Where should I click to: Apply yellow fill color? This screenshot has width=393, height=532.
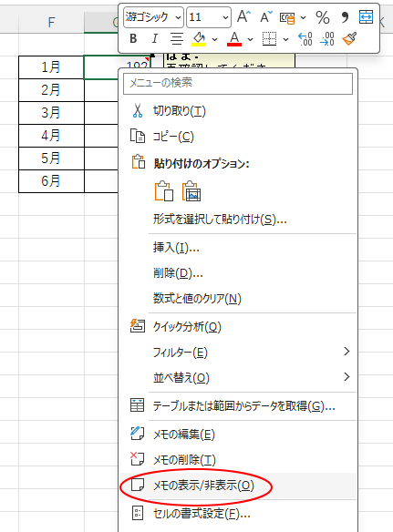(199, 38)
